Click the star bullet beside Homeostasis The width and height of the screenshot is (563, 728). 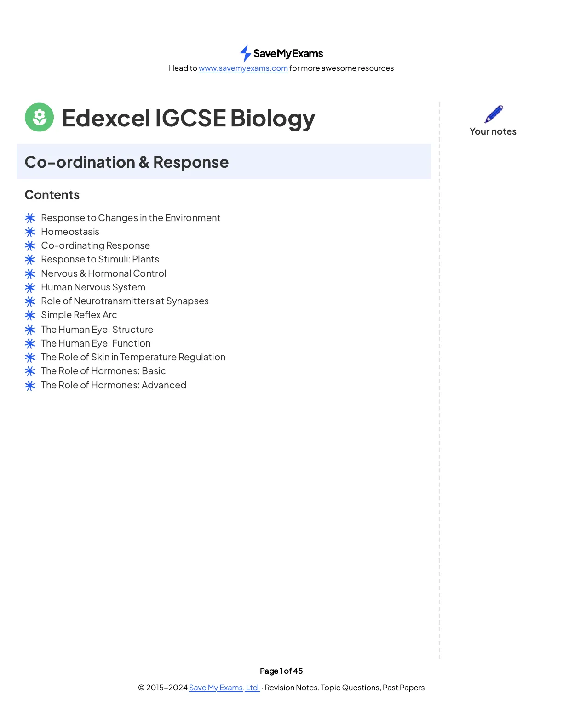[30, 232]
